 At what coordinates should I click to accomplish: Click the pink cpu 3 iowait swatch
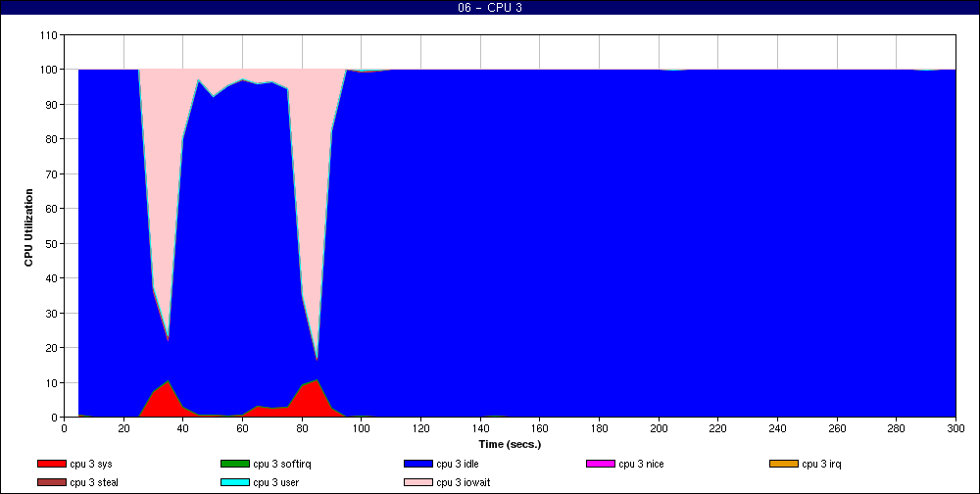click(x=418, y=483)
